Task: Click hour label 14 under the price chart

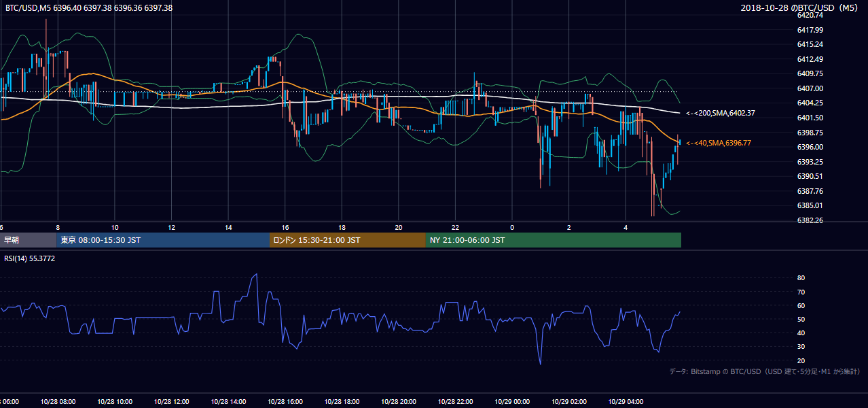Action: click(228, 227)
